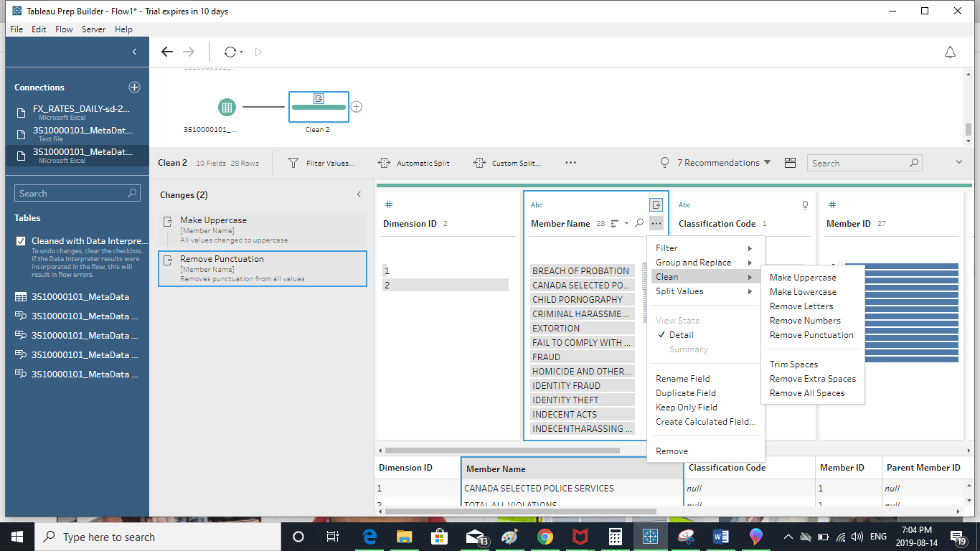The image size is (980, 551).
Task: Open the toolbar more options ellipsis
Action: pos(570,163)
